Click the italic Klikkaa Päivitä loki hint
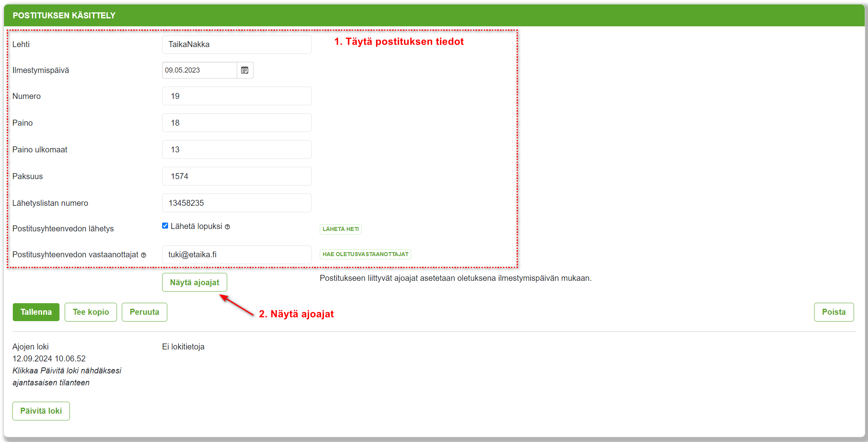 pos(67,377)
